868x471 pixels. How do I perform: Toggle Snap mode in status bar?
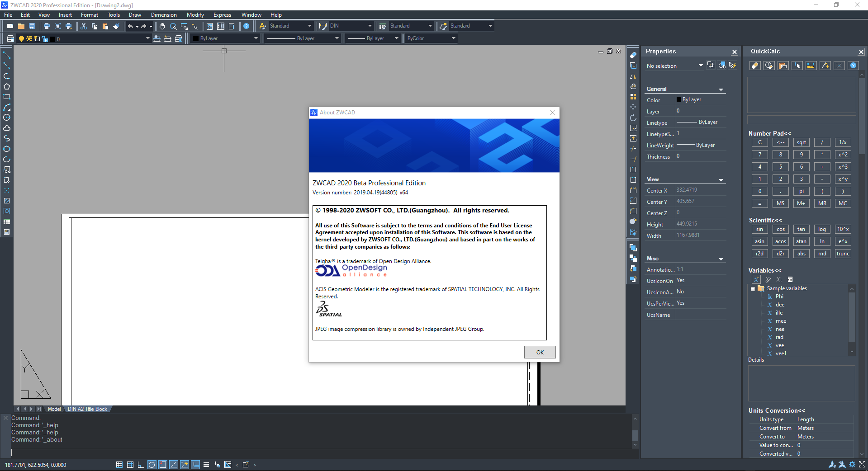(x=119, y=465)
